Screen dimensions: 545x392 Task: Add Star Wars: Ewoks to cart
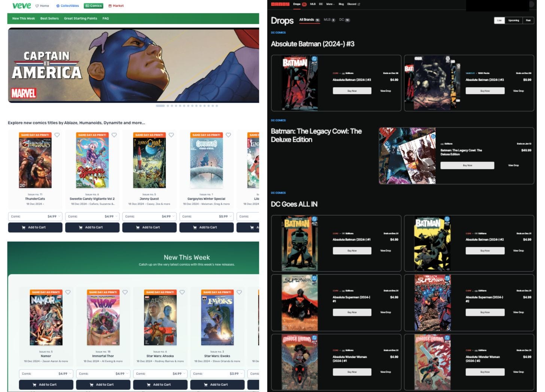[217, 385]
